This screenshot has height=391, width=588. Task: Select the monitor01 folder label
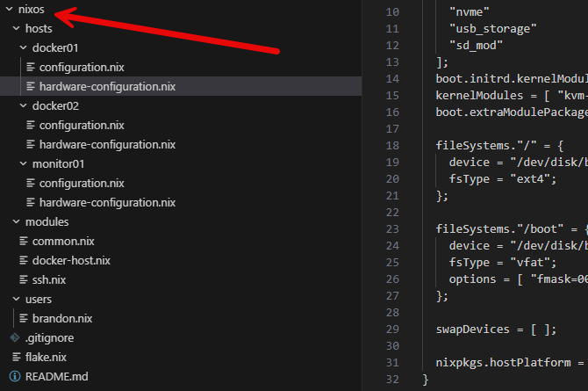tap(59, 164)
